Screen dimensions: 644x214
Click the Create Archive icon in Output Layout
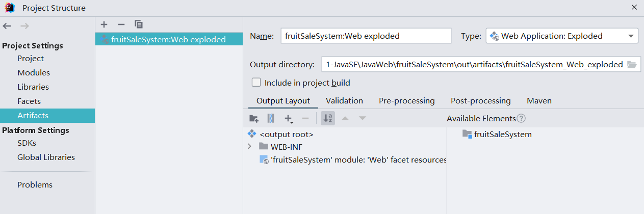point(271,119)
